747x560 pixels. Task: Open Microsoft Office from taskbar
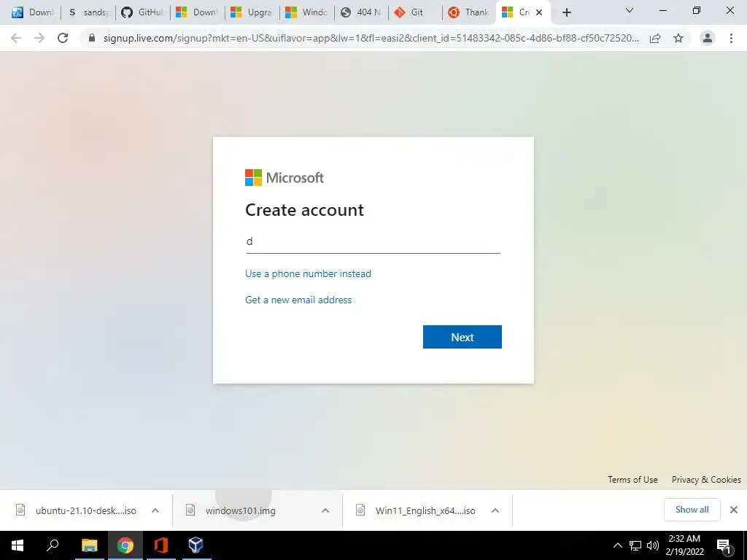pyautogui.click(x=161, y=545)
